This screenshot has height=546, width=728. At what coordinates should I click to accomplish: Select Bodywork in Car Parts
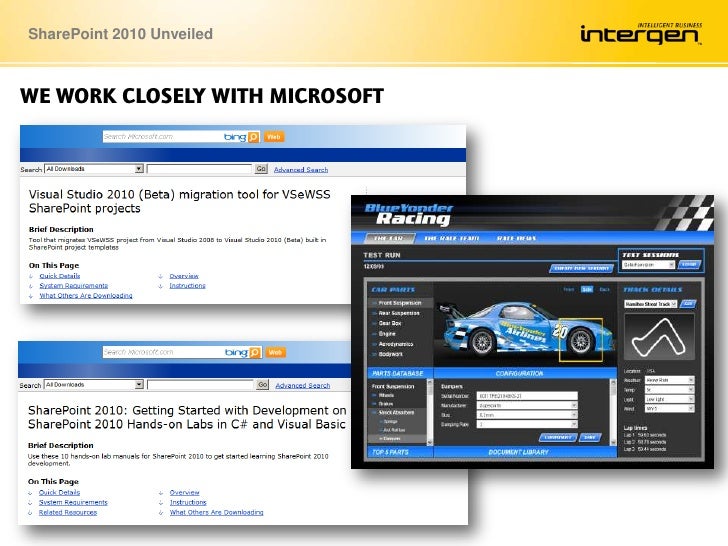click(391, 354)
